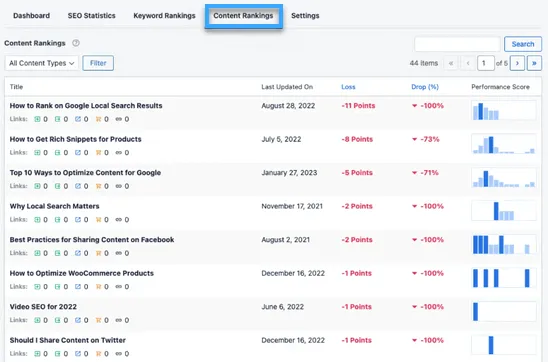Open the help icon beside Content Rankings heading
Screen dimensions: 548x362
[x=75, y=43]
